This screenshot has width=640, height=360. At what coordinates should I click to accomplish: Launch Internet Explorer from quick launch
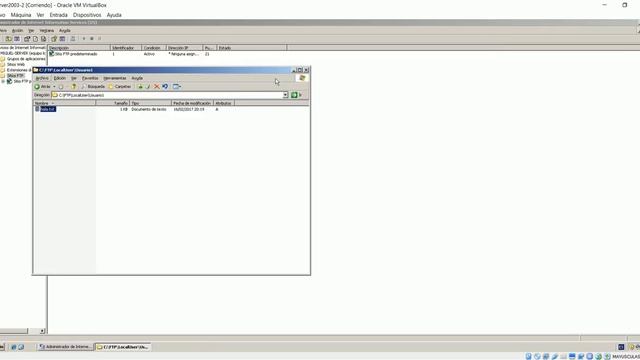13,347
